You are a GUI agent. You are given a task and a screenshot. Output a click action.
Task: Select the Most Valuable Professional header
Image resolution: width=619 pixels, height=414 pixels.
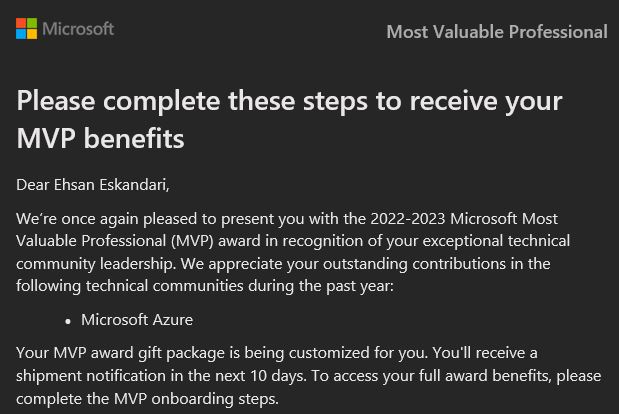[x=497, y=32]
